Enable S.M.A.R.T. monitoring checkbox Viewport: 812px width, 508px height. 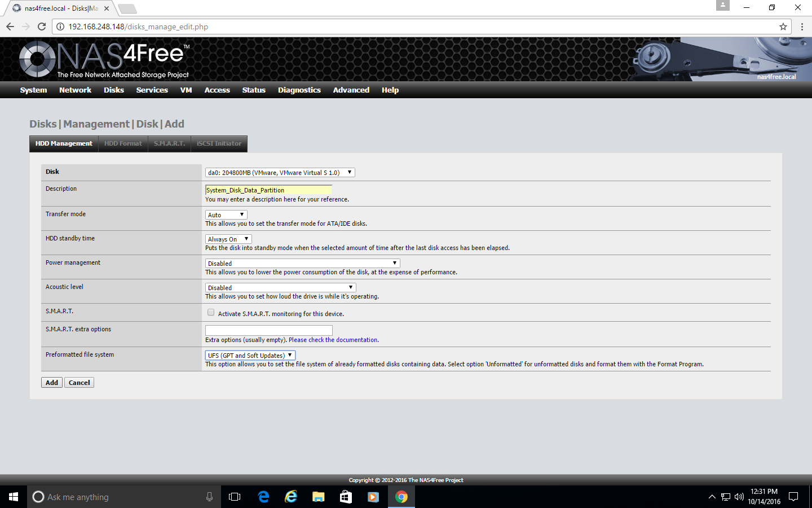pos(211,313)
